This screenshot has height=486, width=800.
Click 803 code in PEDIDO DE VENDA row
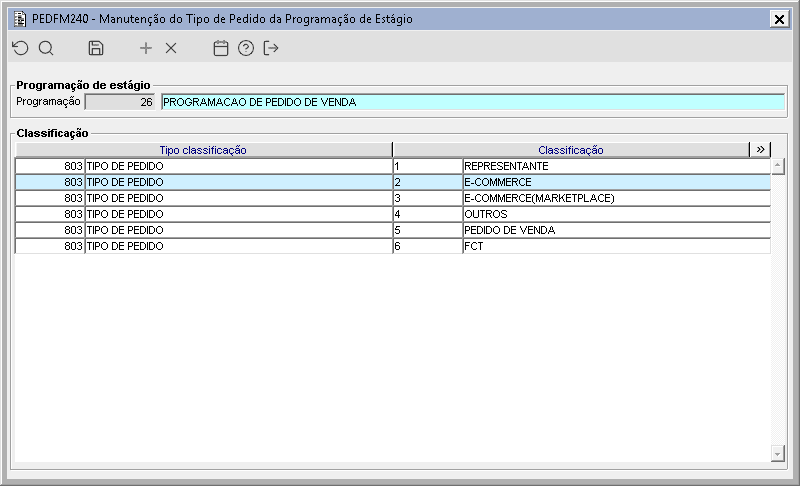tap(50, 230)
